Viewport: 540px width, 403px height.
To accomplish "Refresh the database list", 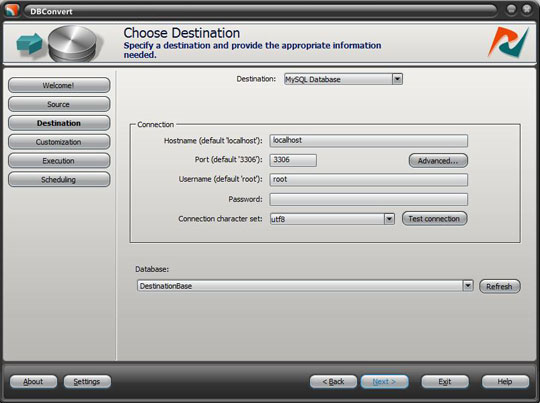I will [x=499, y=286].
